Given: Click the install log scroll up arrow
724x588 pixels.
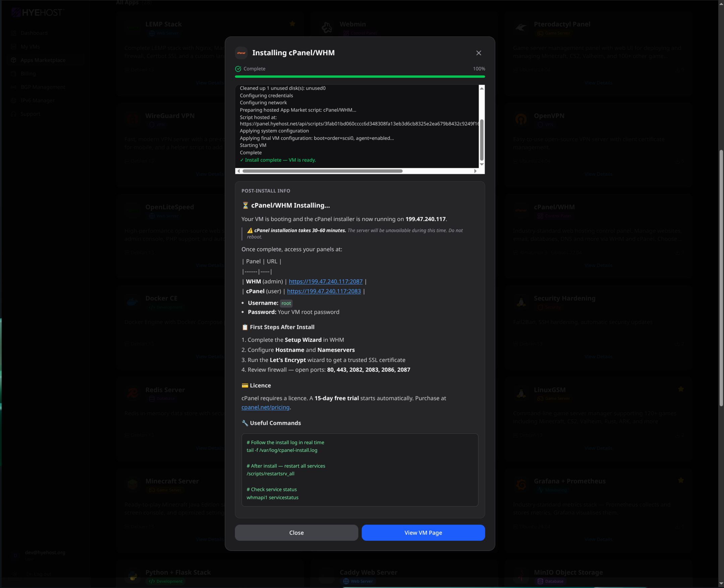Looking at the screenshot, I should [x=481, y=89].
